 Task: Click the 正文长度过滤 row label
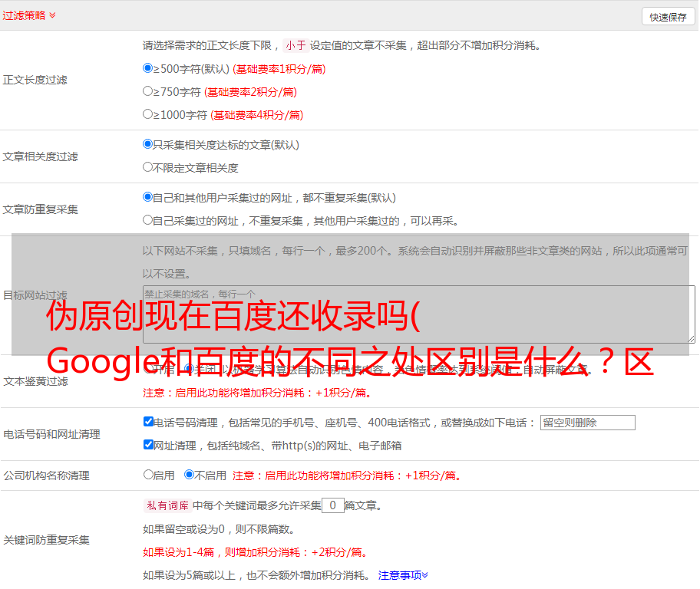(35, 80)
